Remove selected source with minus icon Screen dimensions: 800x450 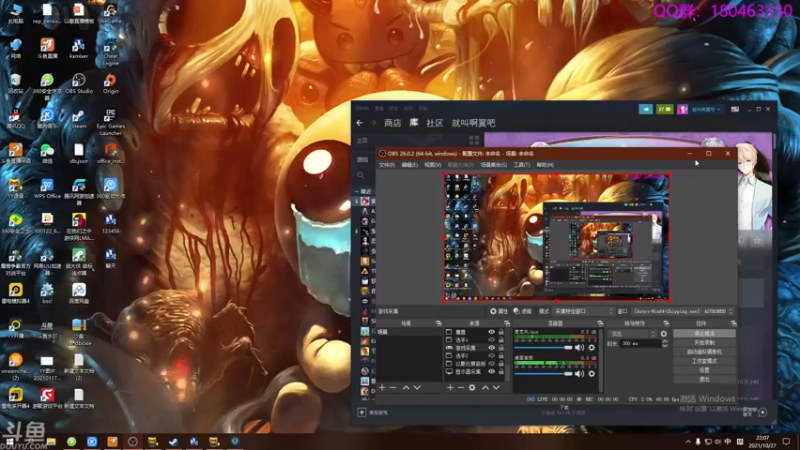[461, 388]
